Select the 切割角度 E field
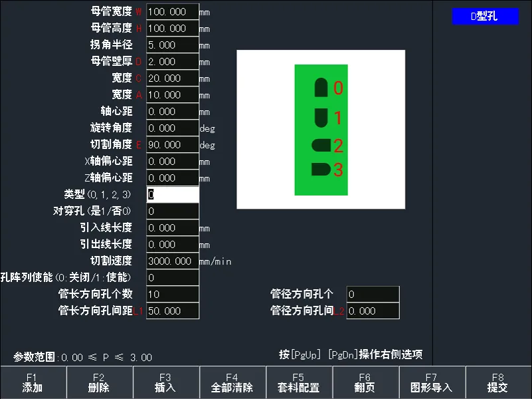Viewport: 532px width, 399px height. (173, 145)
